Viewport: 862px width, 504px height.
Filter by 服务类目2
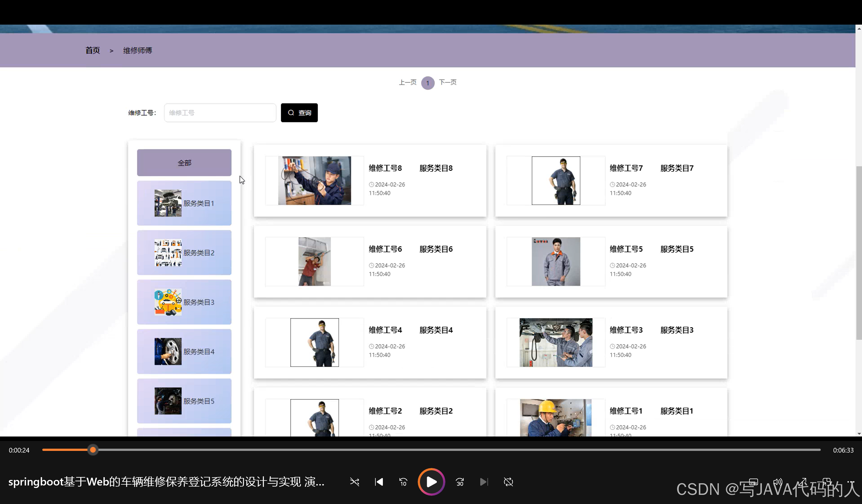coord(184,253)
